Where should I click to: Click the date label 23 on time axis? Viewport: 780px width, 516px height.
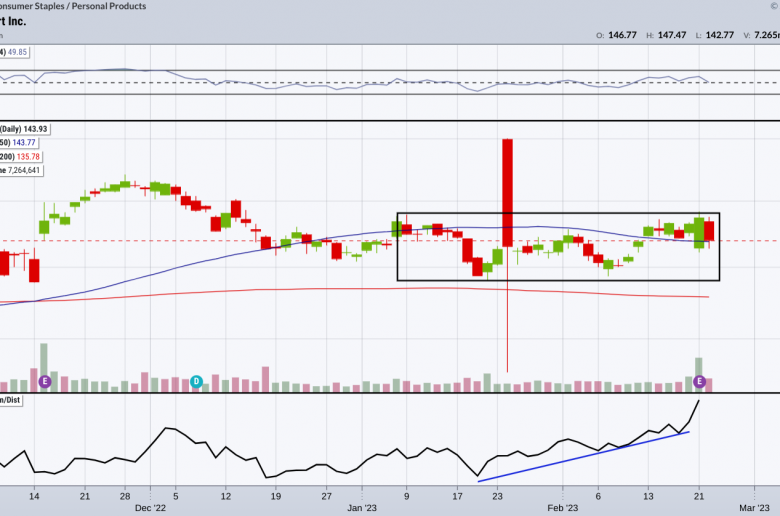[x=497, y=496]
